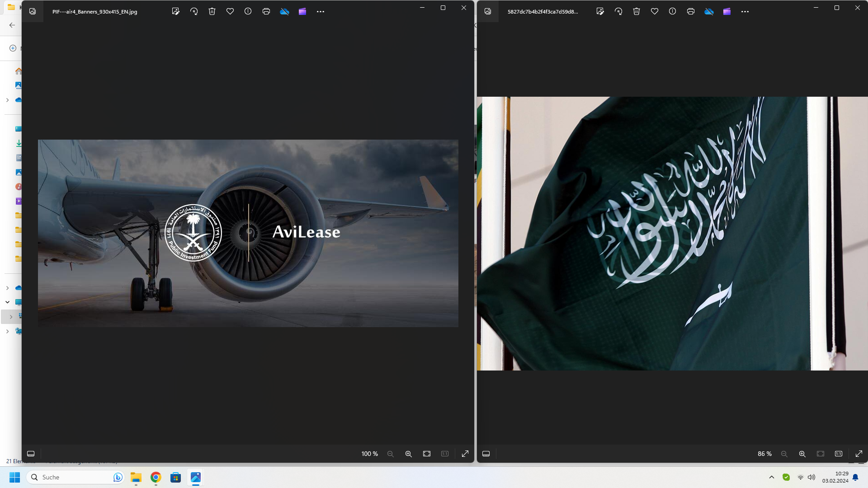This screenshot has height=488, width=868.
Task: Show file info for the AviLease banner
Action: click(248, 12)
